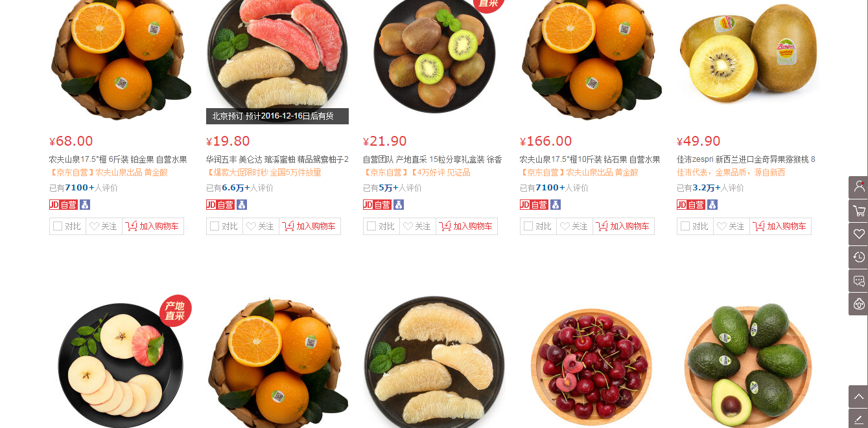Click 关注 heart for ¥166.00 orange item
This screenshot has height=428, width=868.
pos(574,226)
